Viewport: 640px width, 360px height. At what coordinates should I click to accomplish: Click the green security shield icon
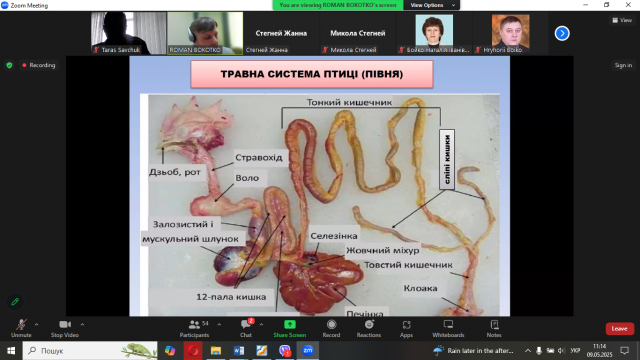(x=9, y=65)
